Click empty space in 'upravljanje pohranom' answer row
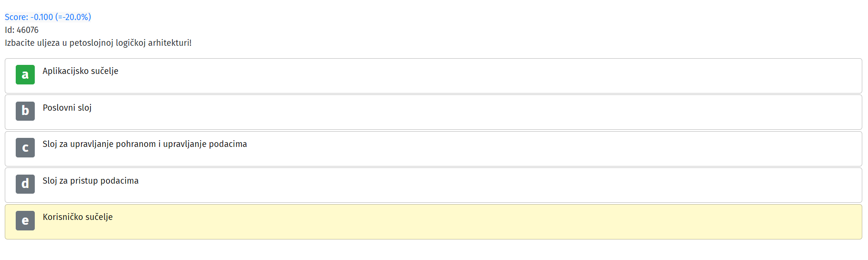This screenshot has height=260, width=868. click(x=524, y=149)
